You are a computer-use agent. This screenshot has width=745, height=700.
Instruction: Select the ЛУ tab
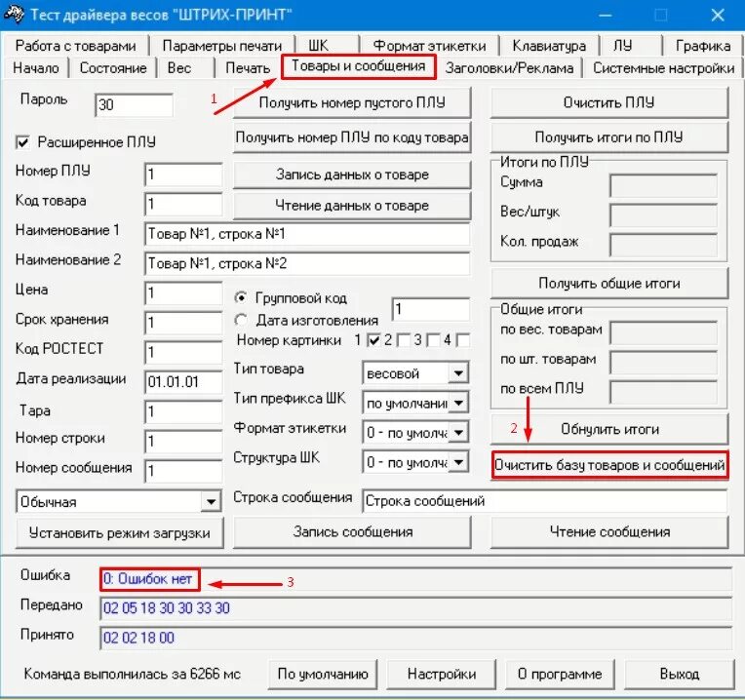pos(631,46)
